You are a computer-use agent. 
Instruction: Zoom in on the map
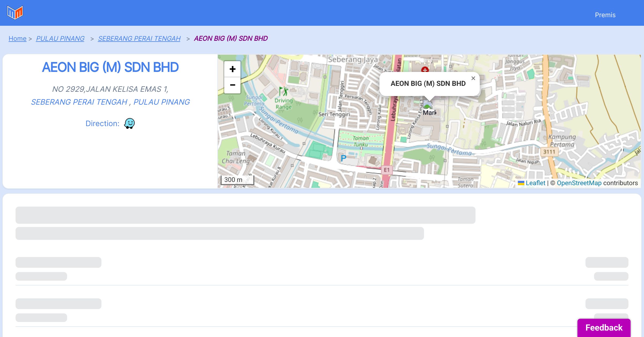[232, 69]
